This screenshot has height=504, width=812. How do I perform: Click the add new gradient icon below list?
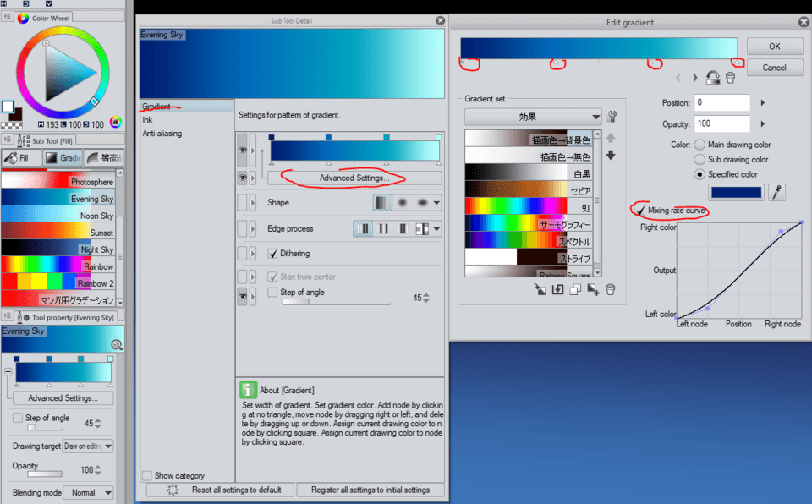point(593,289)
